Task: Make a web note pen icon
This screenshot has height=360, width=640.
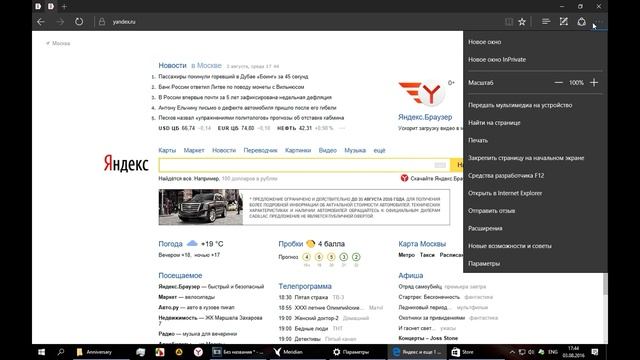Action: [564, 22]
